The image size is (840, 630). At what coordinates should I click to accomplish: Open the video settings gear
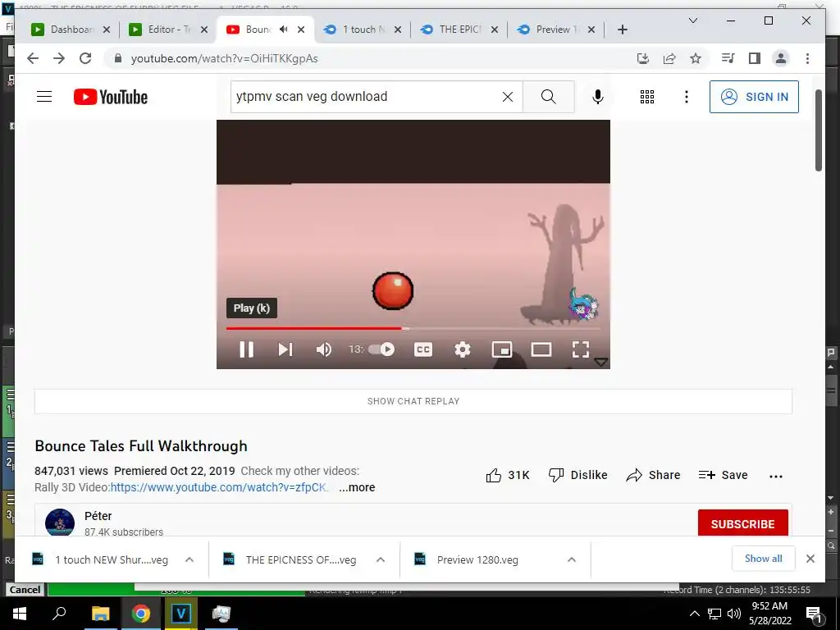pyautogui.click(x=463, y=349)
